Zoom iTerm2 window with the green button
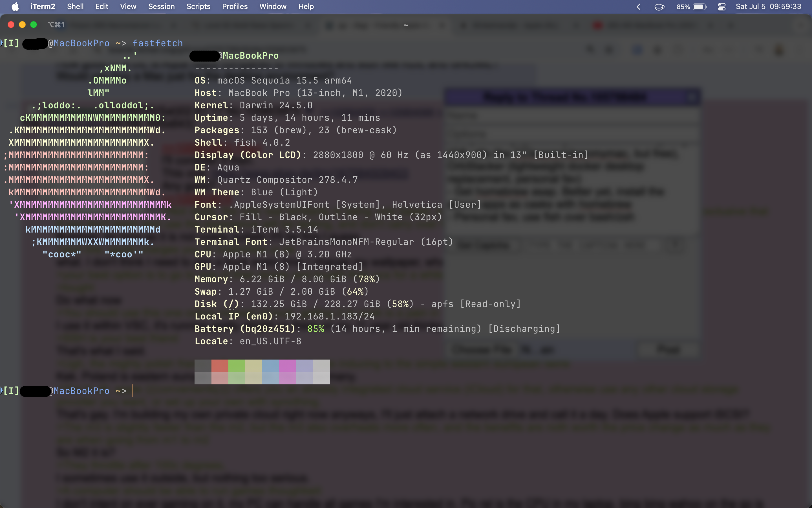The height and width of the screenshot is (508, 812). tap(34, 25)
